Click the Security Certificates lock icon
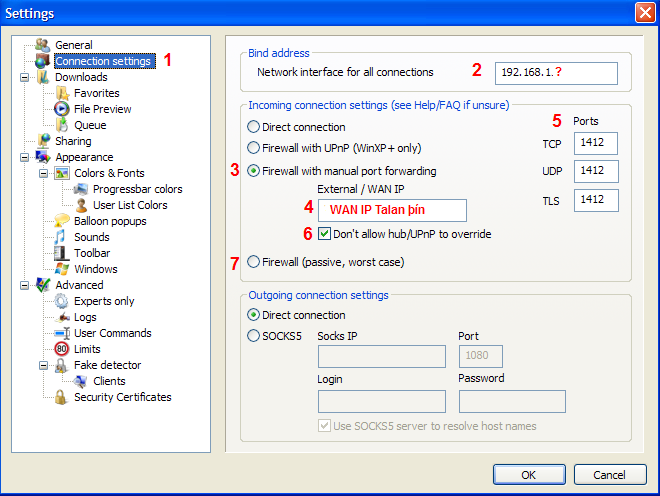The image size is (660, 496). (x=62, y=397)
